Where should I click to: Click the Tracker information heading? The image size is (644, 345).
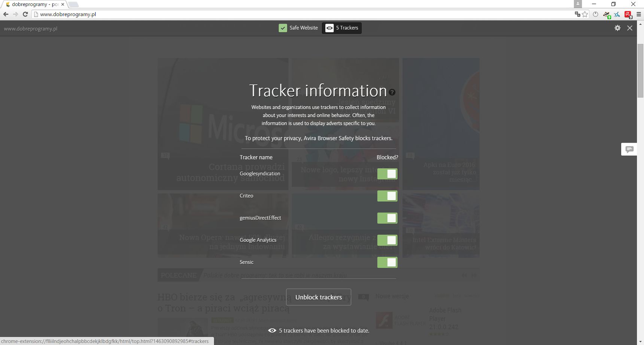318,91
